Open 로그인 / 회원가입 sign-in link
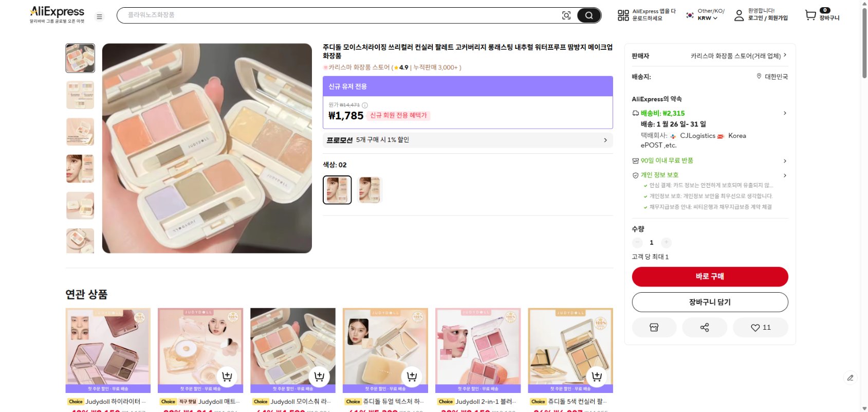 [768, 18]
